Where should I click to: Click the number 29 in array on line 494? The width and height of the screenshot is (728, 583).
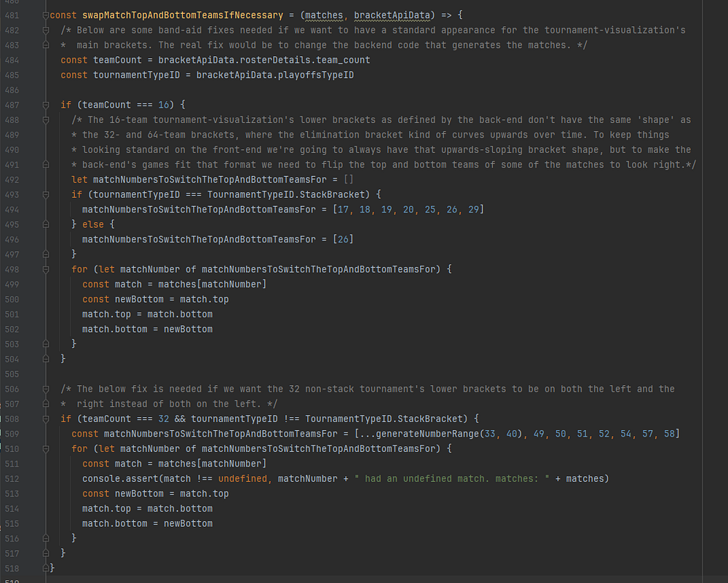pos(474,210)
